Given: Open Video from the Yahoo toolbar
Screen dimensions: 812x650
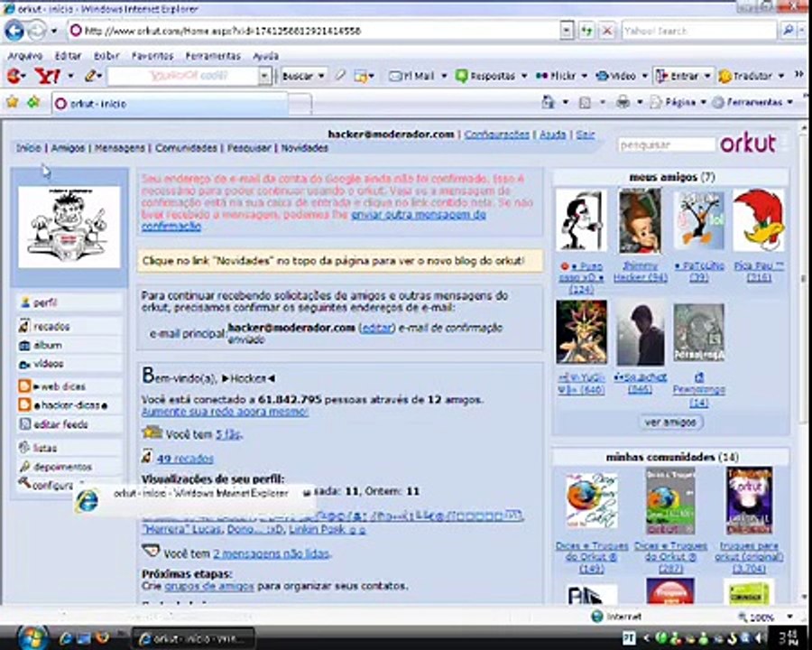Looking at the screenshot, I should 615,76.
